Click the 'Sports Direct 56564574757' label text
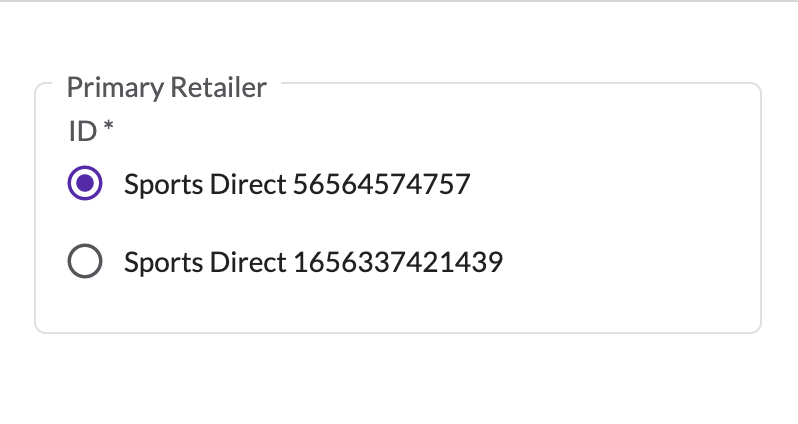This screenshot has width=798, height=424. tap(297, 184)
